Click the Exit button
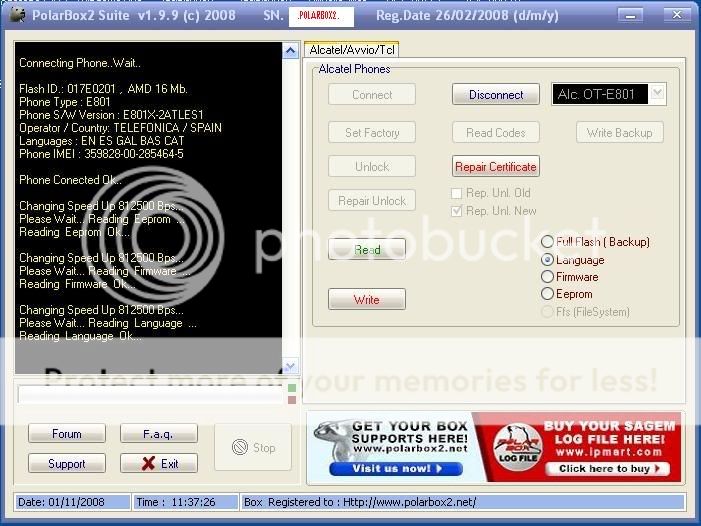701x526 pixels. pyautogui.click(x=159, y=463)
